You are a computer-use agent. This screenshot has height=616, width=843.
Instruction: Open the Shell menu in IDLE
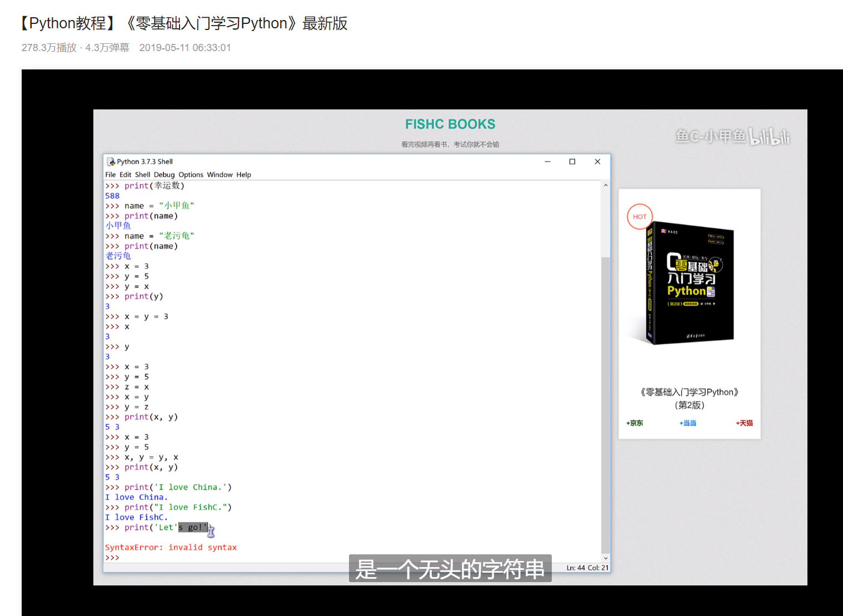tap(143, 174)
